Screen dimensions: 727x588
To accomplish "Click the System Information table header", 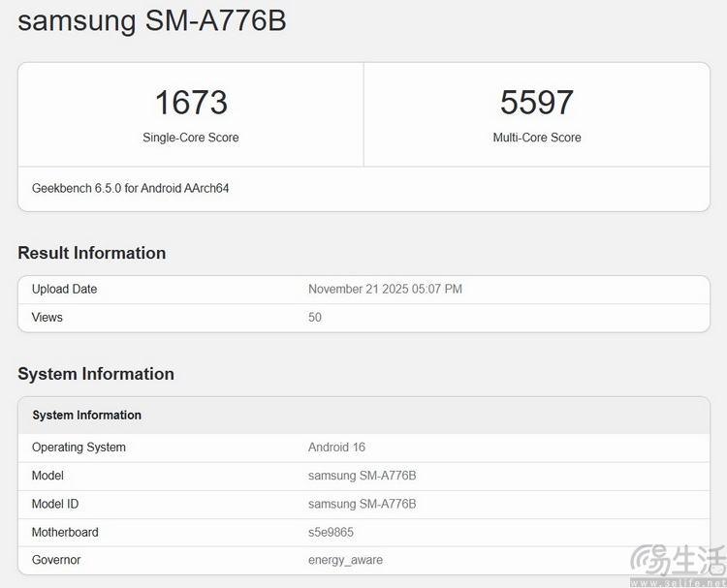I will pos(87,415).
